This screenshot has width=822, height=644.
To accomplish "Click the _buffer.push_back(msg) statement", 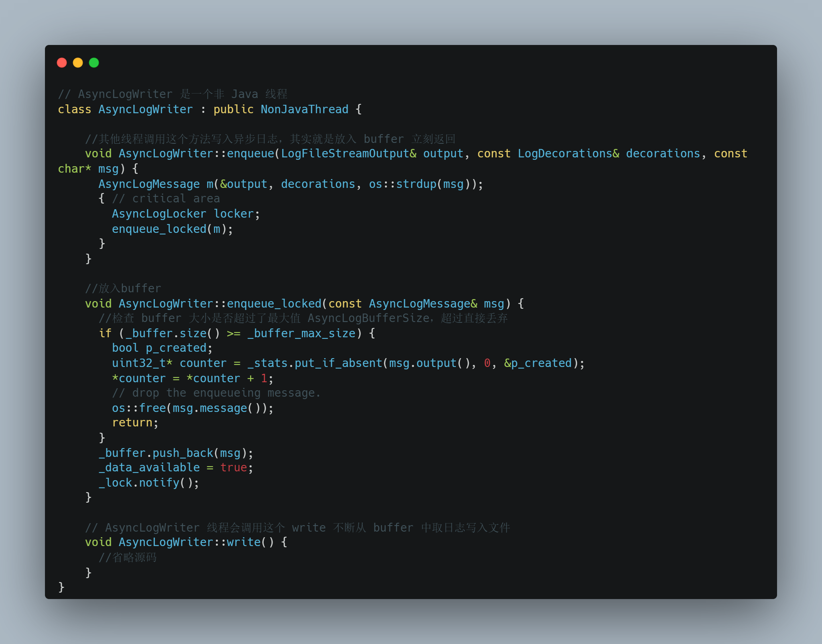I will click(x=176, y=453).
